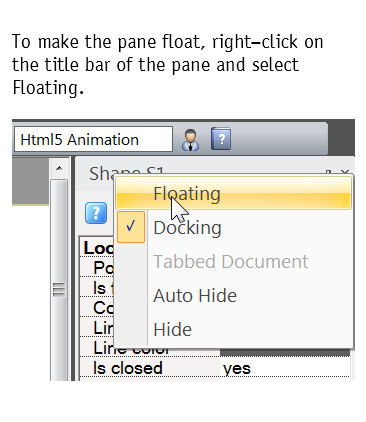Click the vertical scrollbar thumb grip
Screen dimensions: 366x422
[x=59, y=289]
